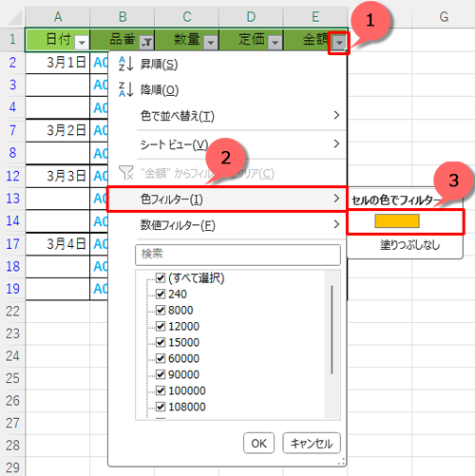Click the value list scrollbar thumb
475x476 pixels.
332,330
